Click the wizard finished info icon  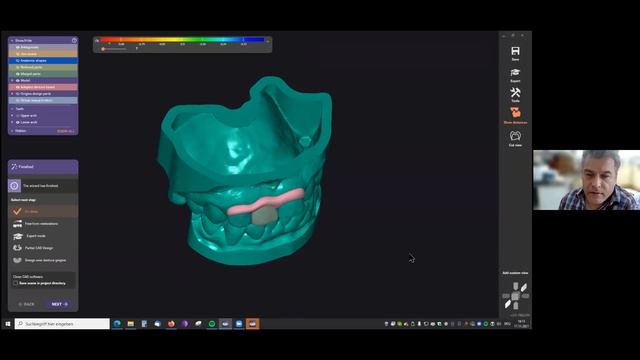point(14,186)
